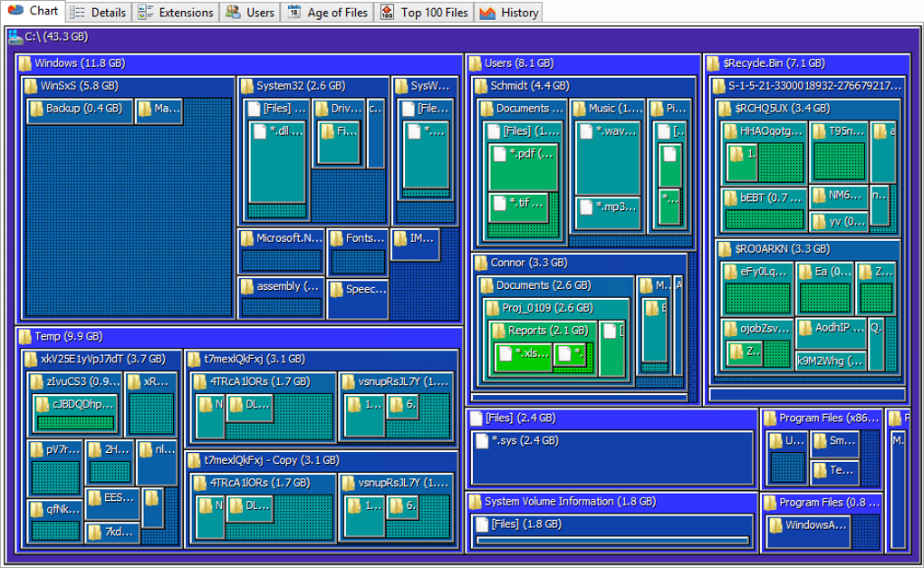The image size is (924, 568).
Task: Select the Chart tab
Action: pyautogui.click(x=33, y=11)
